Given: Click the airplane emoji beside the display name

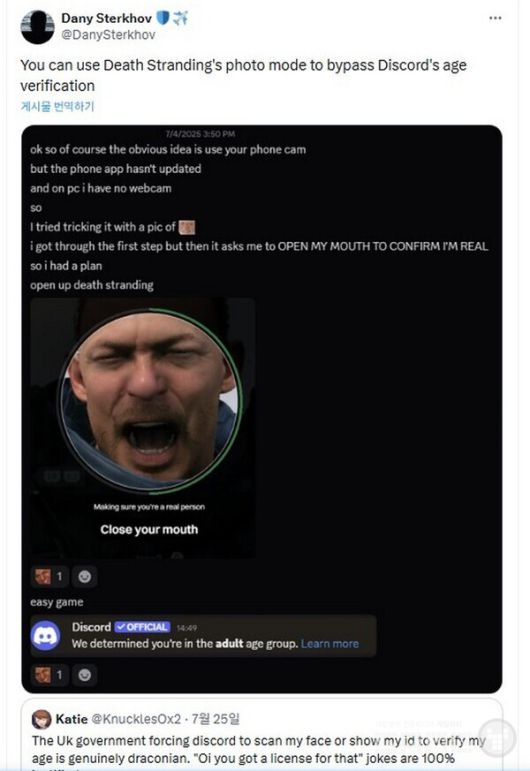Looking at the screenshot, I should [x=180, y=18].
